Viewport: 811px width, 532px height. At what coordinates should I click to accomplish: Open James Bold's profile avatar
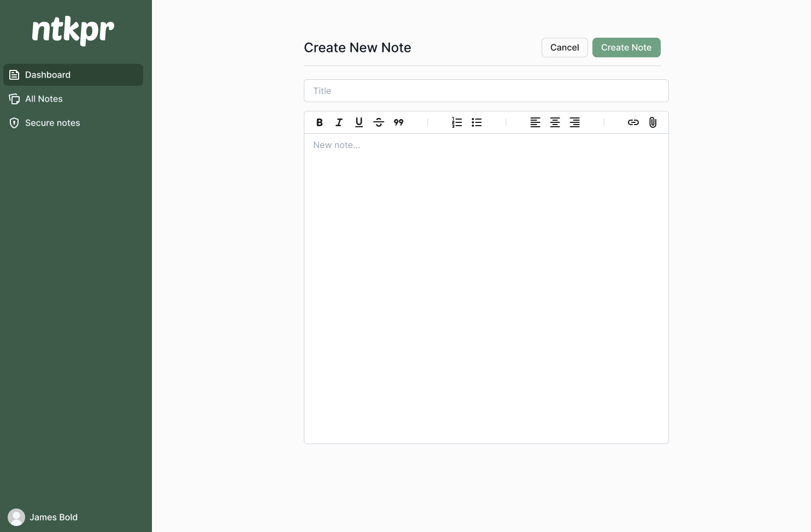tap(16, 517)
